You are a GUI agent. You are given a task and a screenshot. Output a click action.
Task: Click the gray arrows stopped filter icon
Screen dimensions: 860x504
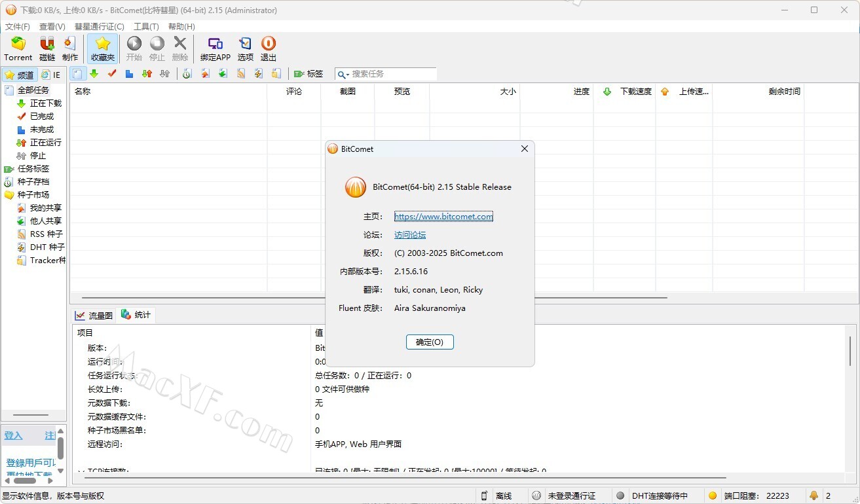(165, 74)
